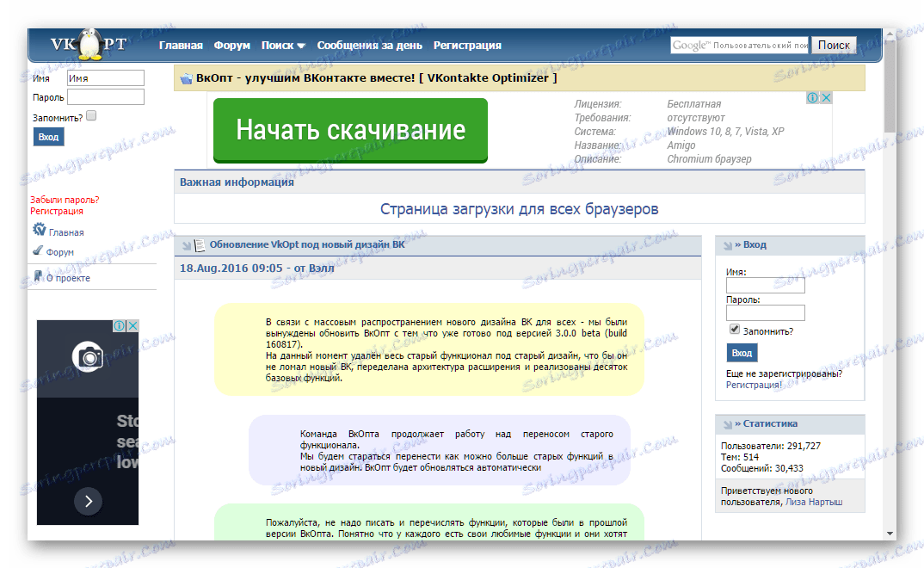Image resolution: width=924 pixels, height=568 pixels.
Task: Focus the Имя field in left sidebar
Action: pos(106,77)
